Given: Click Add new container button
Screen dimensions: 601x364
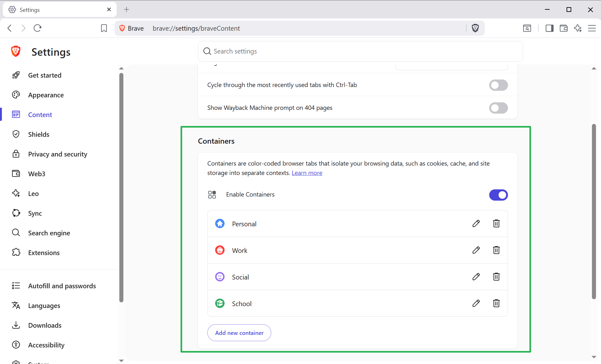Looking at the screenshot, I should click(239, 333).
